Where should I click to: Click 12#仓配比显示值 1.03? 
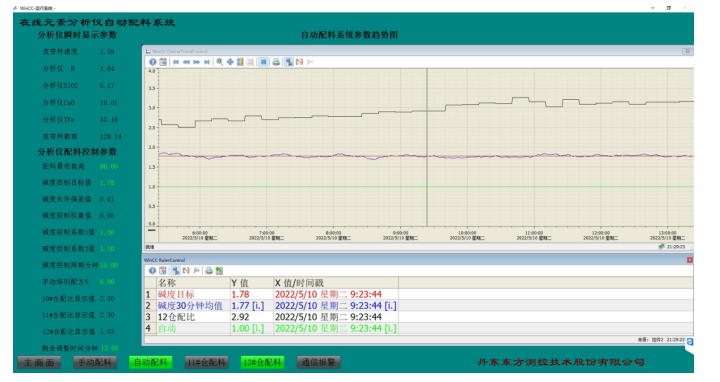coord(107,331)
